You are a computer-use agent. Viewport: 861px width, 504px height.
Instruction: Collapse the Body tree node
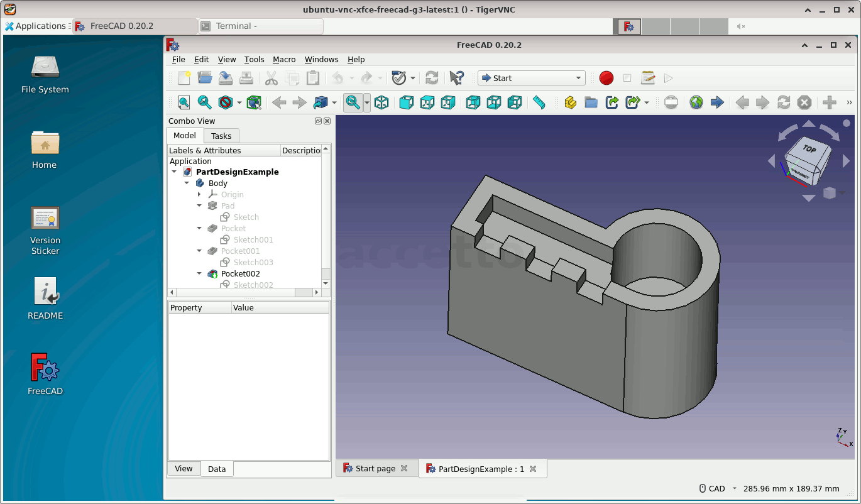[x=187, y=183]
